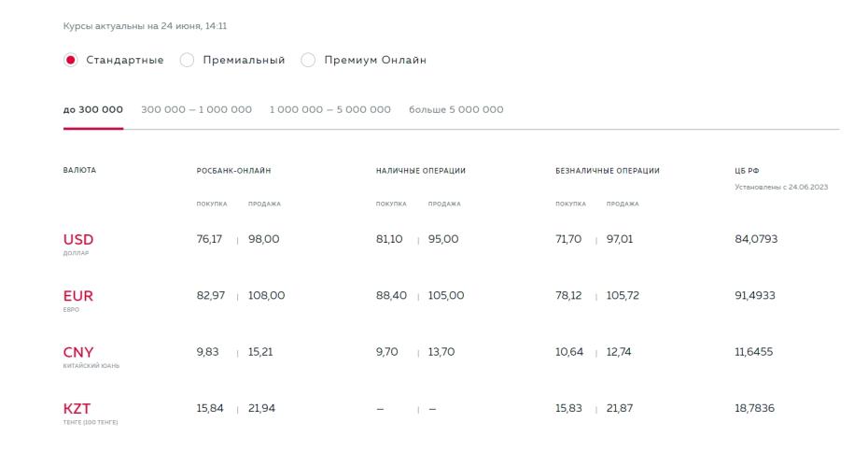Click the EUR cash buy rate 88,40
This screenshot has width=868, height=451.
point(391,296)
